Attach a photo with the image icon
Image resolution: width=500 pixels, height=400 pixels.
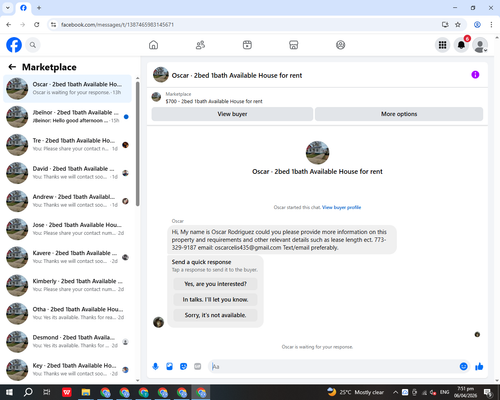[169, 367]
